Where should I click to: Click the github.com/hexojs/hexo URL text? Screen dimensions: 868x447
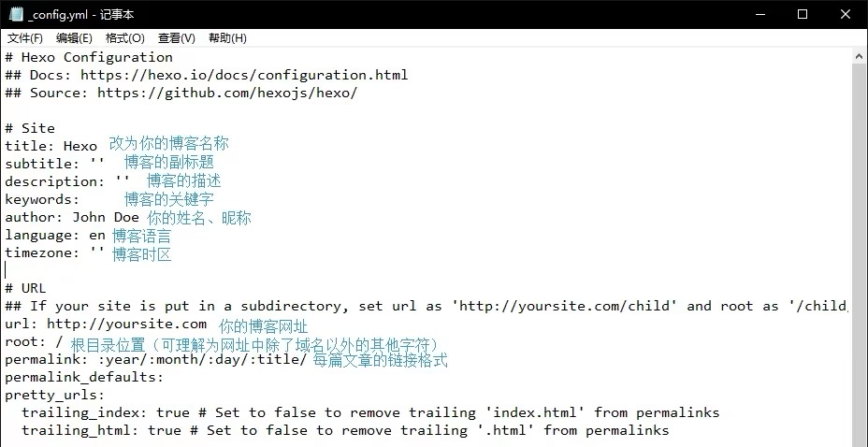[227, 93]
